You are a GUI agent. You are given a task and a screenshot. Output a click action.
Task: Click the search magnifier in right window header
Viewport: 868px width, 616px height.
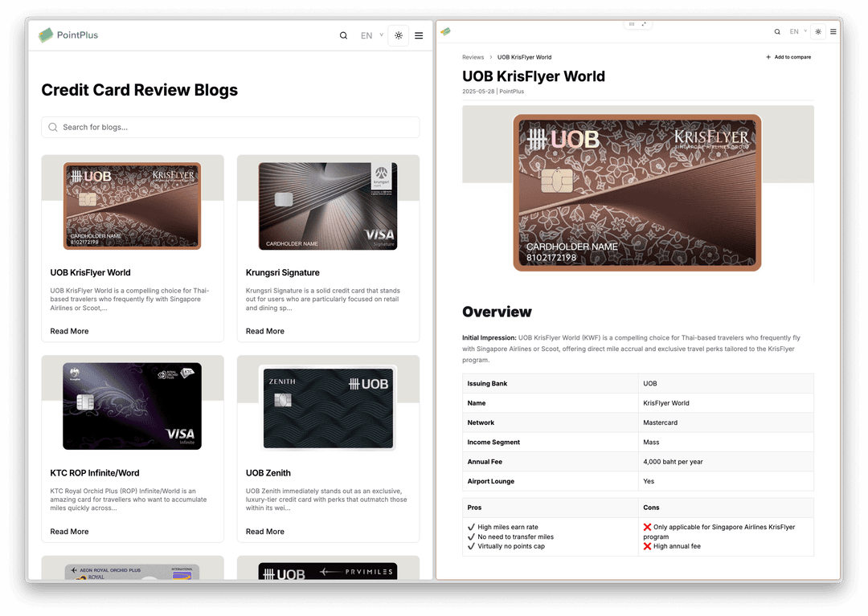(x=777, y=32)
